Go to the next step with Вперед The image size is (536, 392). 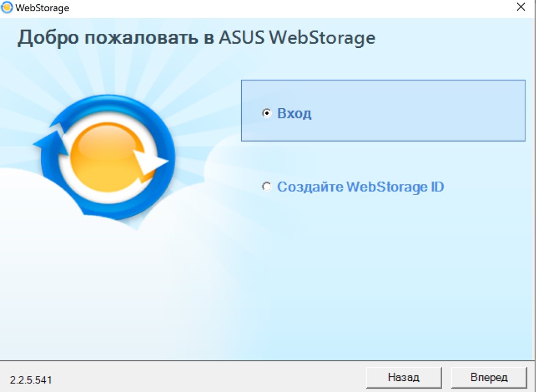(489, 378)
